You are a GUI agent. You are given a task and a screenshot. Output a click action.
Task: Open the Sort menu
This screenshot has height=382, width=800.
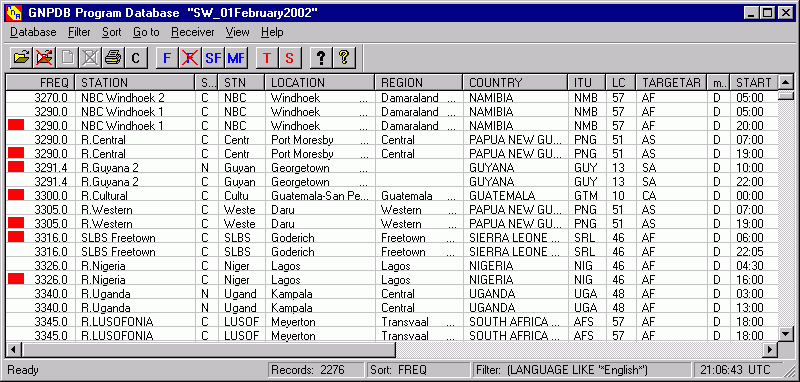tap(112, 32)
